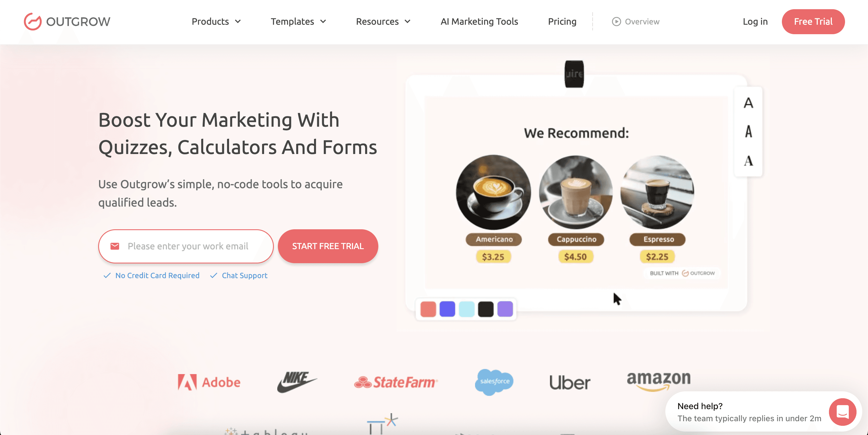Click the Overview play icon
This screenshot has height=435, width=868.
[616, 22]
